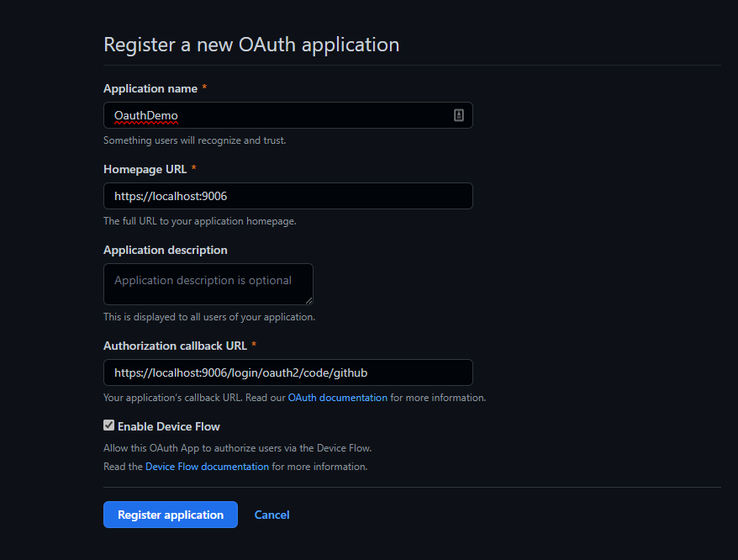Click the 'Something users will recognize and trust' hint
The width and height of the screenshot is (738, 560).
[194, 140]
